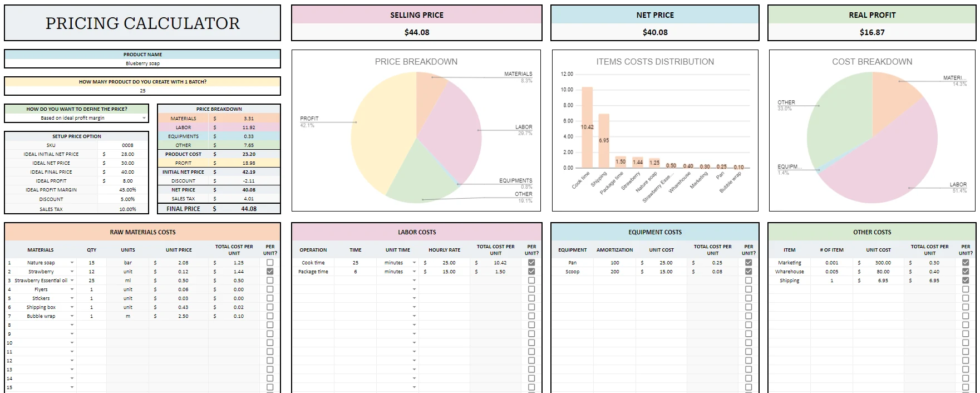Open the material dropdown for Stickers

tap(72, 298)
